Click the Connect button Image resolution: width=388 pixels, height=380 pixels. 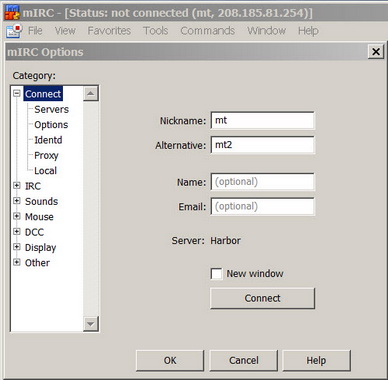click(x=262, y=298)
